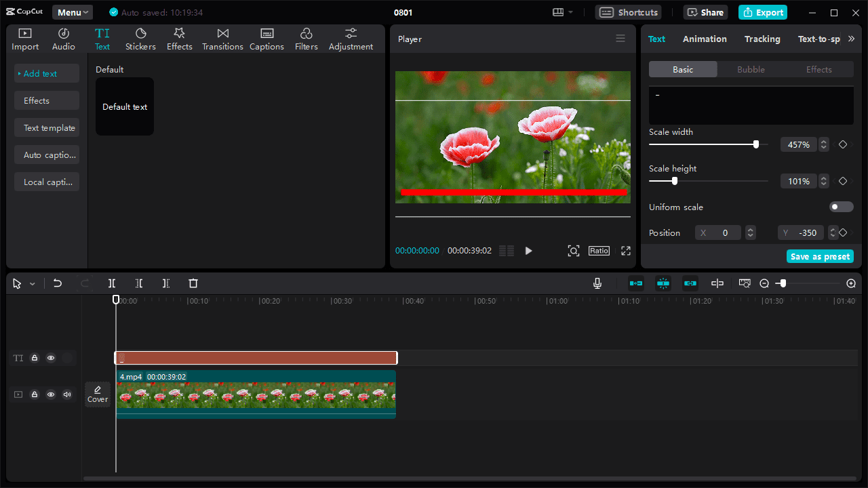This screenshot has width=868, height=488.
Task: Switch to the Animation tab
Action: point(705,39)
